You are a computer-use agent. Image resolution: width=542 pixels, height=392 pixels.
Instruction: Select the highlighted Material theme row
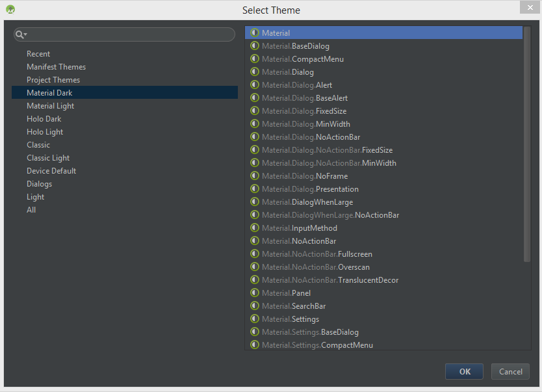pos(383,33)
